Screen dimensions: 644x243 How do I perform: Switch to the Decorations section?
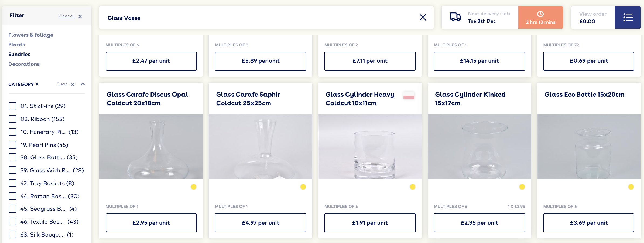[x=24, y=64]
